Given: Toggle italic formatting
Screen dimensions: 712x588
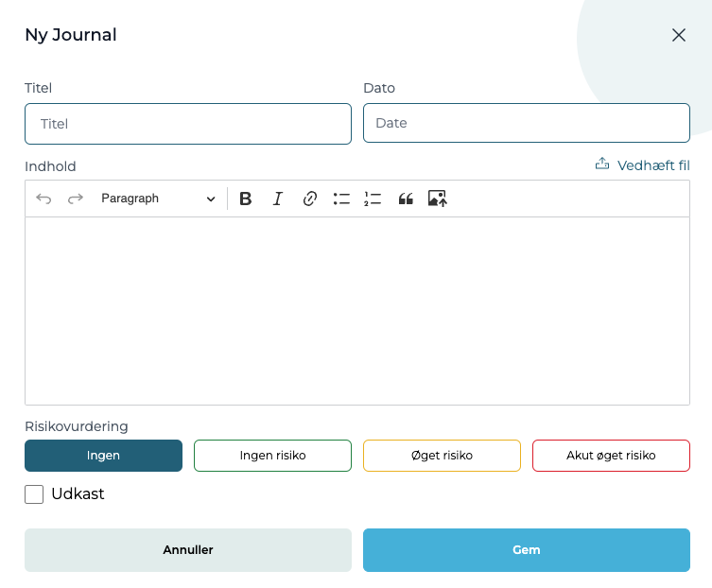Looking at the screenshot, I should pos(277,199).
